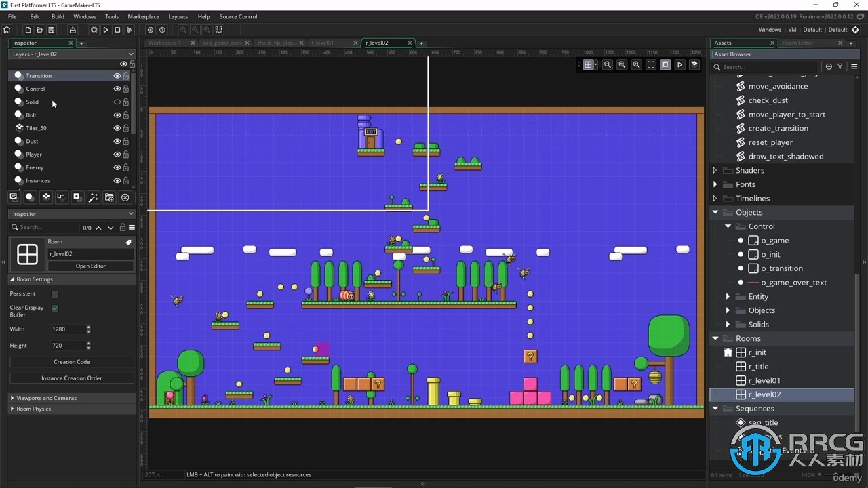Click the room Width input field
The height and width of the screenshot is (488, 868).
click(x=68, y=329)
